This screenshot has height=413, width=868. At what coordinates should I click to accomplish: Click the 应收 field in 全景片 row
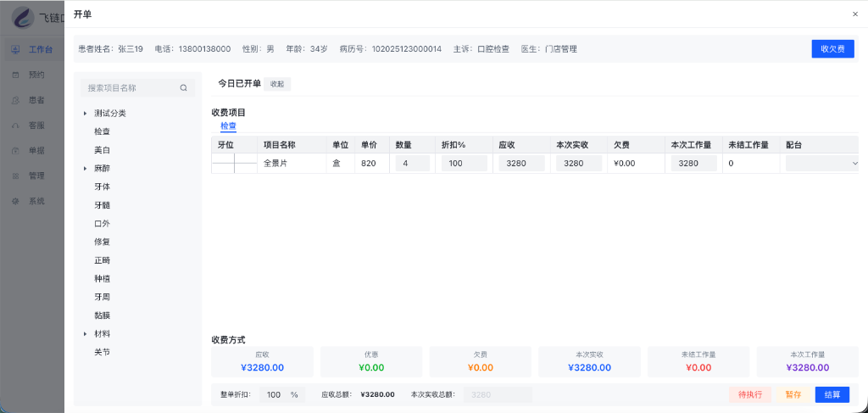tap(521, 164)
